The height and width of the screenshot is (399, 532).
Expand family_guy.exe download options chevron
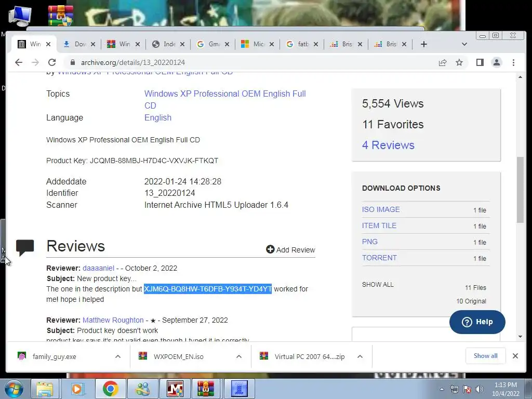[118, 356]
